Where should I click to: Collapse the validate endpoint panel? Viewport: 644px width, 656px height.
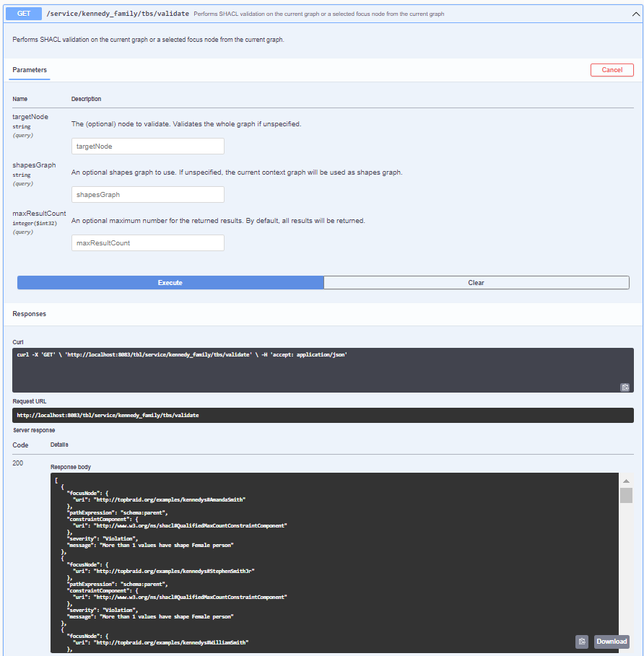point(634,13)
